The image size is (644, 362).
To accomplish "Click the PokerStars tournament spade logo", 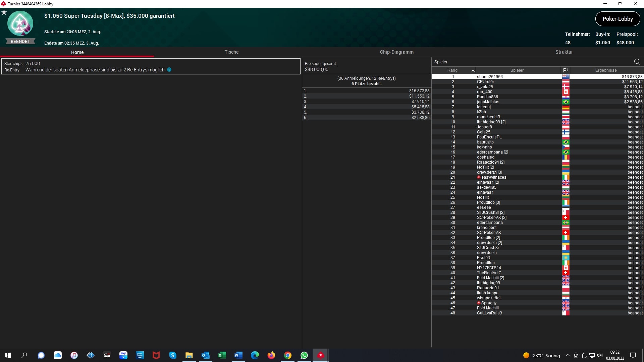I will (20, 23).
